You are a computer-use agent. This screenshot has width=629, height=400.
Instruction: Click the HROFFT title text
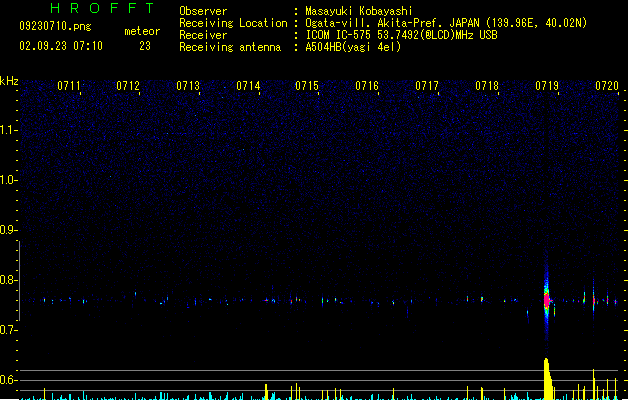(103, 8)
